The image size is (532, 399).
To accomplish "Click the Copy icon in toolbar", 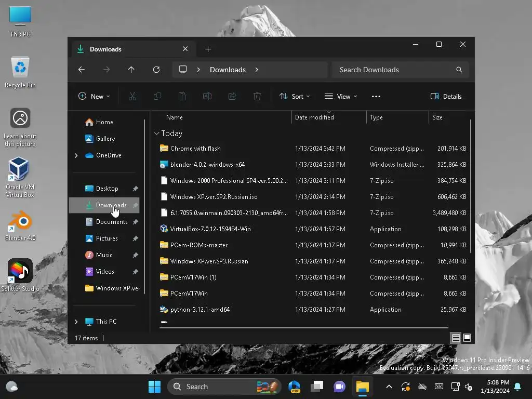I will tap(157, 96).
